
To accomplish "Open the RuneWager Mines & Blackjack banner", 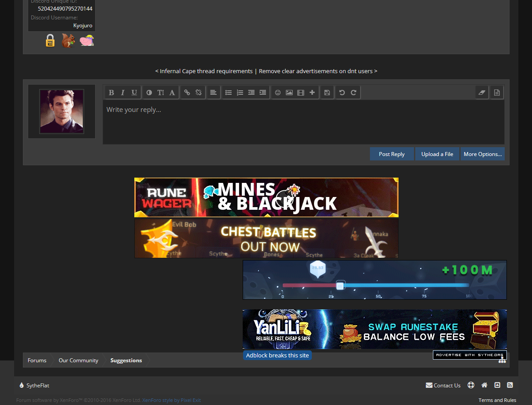I will [x=266, y=197].
